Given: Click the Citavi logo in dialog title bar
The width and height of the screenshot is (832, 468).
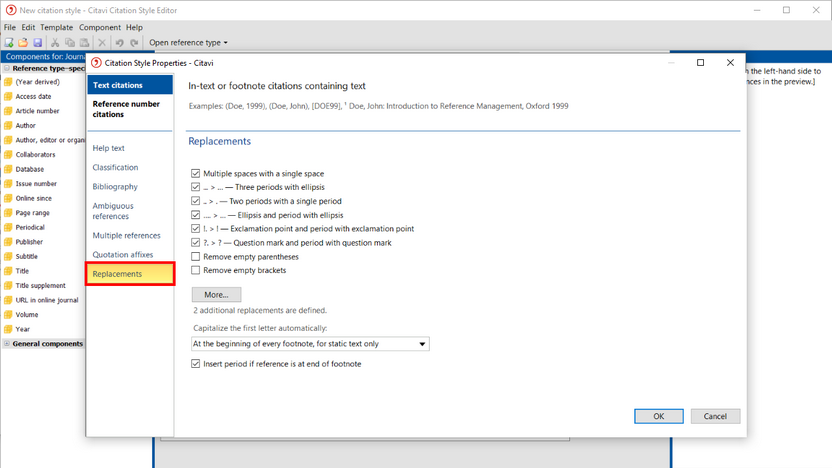Looking at the screenshot, I should tap(96, 63).
